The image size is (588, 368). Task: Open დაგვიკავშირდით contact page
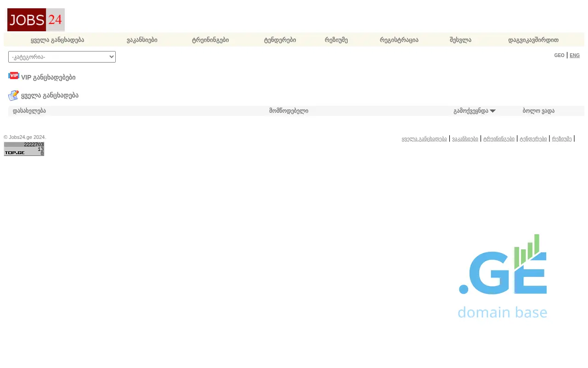point(533,40)
